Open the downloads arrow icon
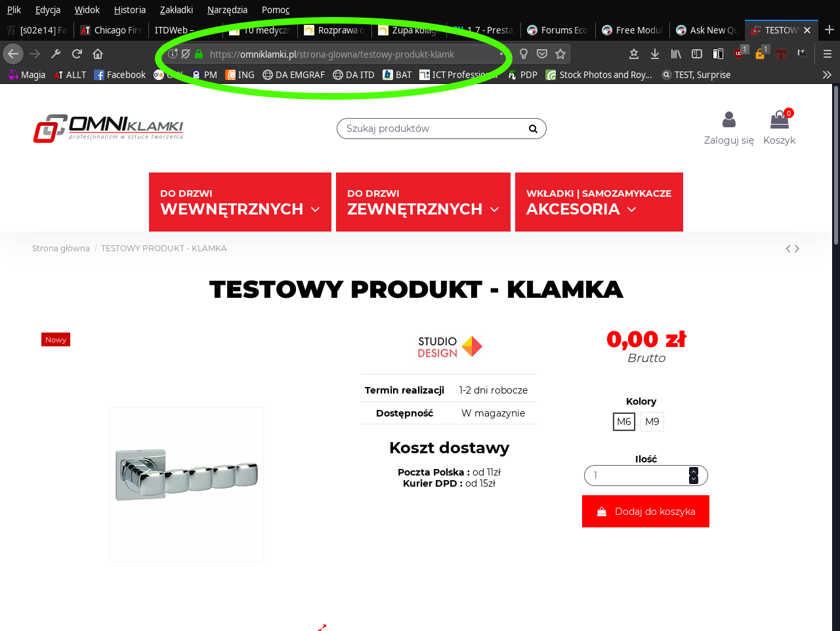 click(x=655, y=54)
